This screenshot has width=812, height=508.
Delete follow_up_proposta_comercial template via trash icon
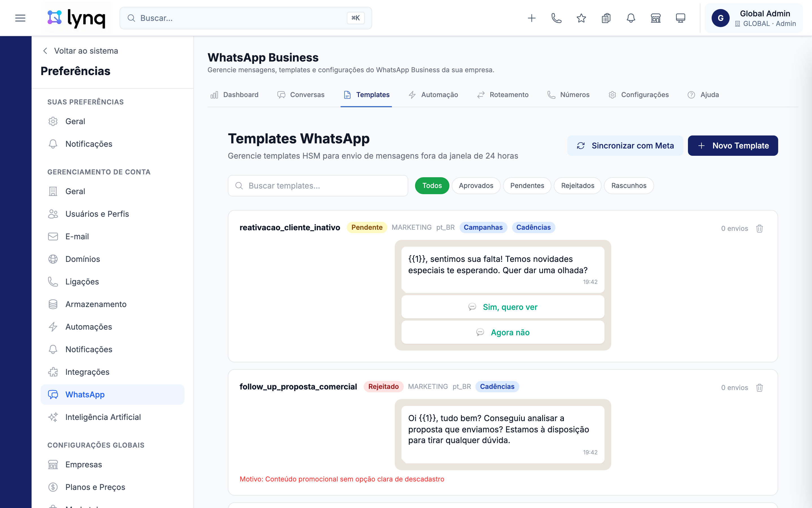(x=760, y=388)
